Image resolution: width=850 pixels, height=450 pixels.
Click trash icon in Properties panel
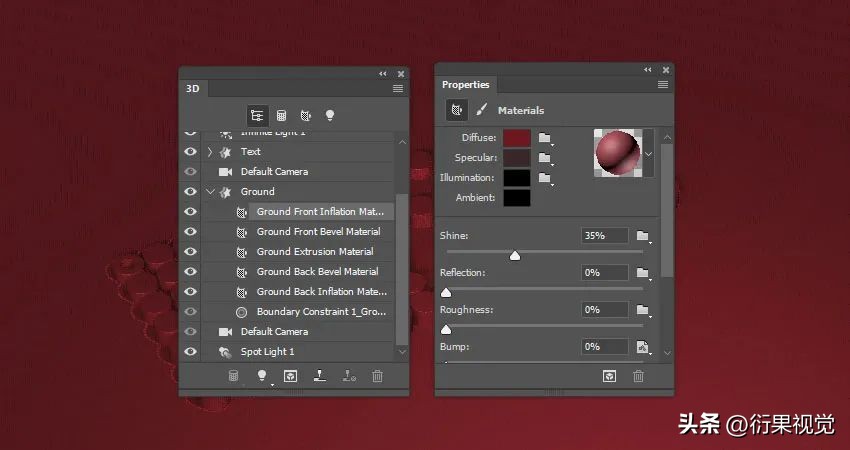pos(639,376)
